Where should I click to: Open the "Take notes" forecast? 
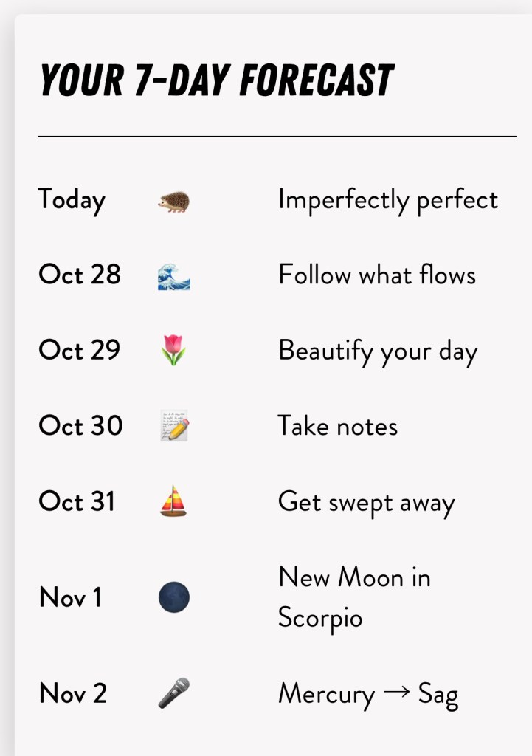coord(338,426)
